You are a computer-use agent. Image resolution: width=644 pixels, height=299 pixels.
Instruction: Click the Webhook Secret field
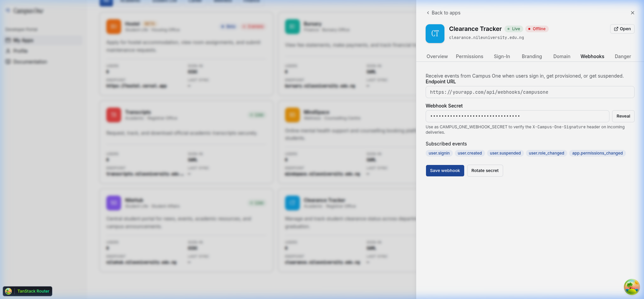(x=517, y=116)
